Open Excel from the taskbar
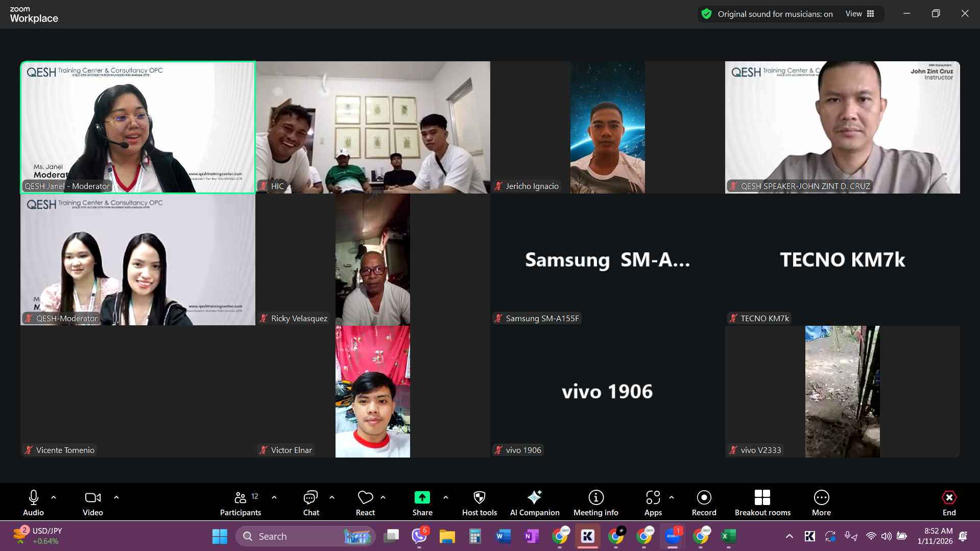Screen dimensions: 980x551 pyautogui.click(x=728, y=536)
